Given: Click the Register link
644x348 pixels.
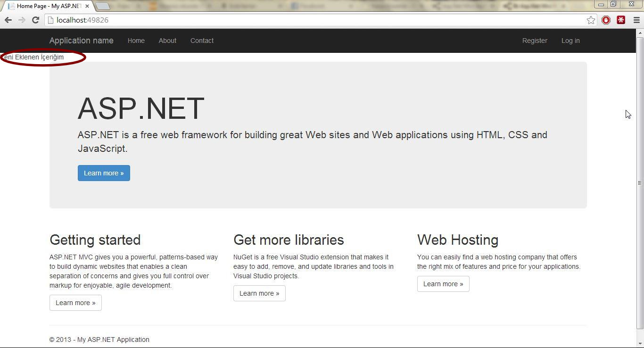Looking at the screenshot, I should click(x=535, y=41).
